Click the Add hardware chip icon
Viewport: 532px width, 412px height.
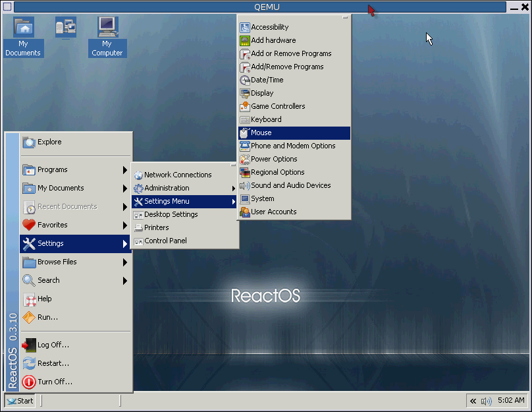tap(245, 40)
